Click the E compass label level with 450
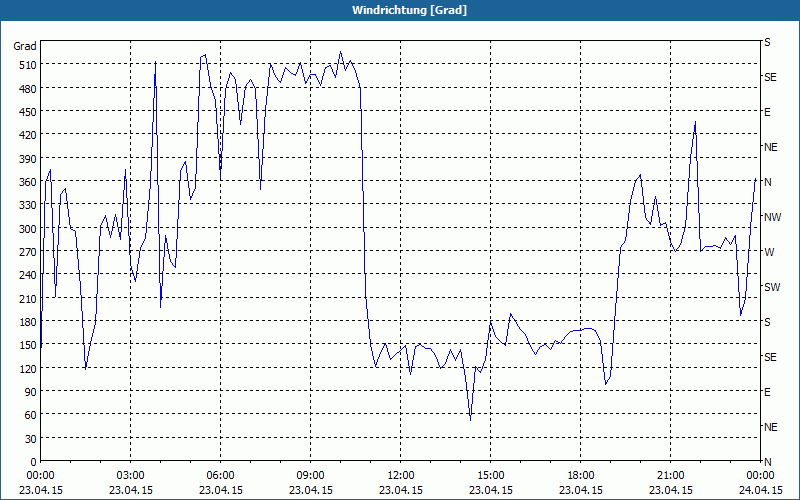800x500 pixels. [x=767, y=112]
